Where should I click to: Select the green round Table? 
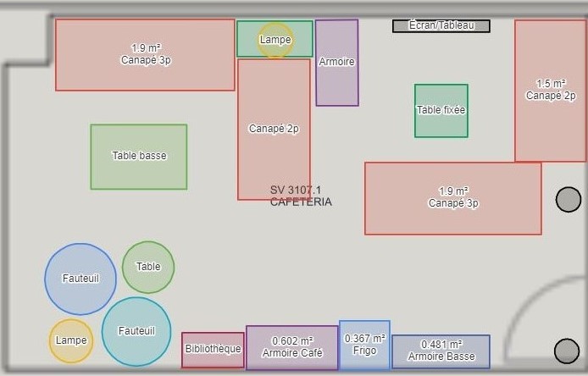(x=148, y=267)
